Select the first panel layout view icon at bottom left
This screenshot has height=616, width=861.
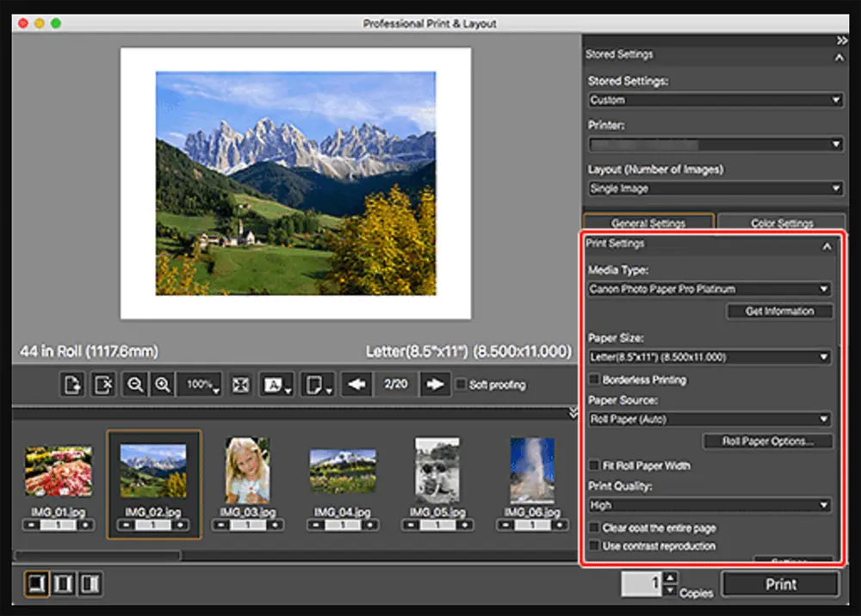(36, 583)
